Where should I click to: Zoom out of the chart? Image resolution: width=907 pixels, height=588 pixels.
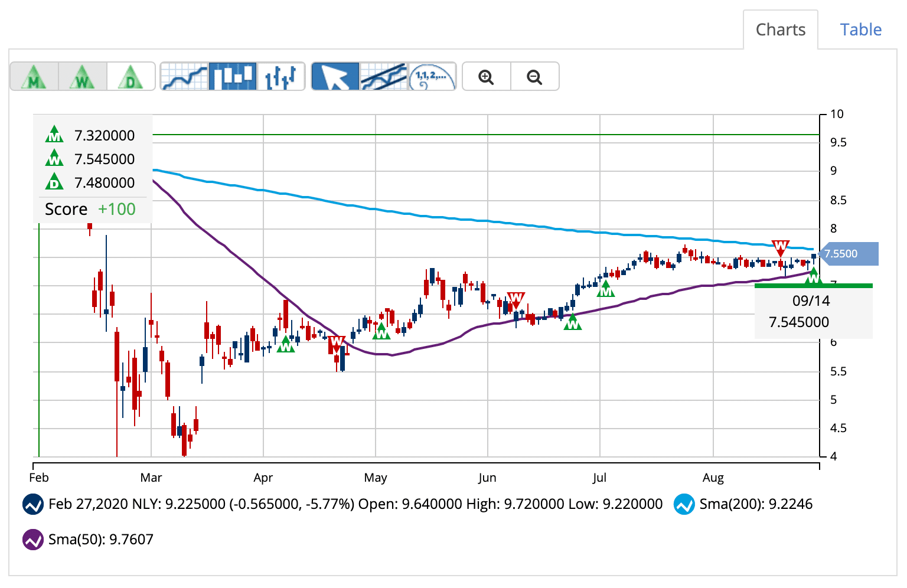(534, 77)
